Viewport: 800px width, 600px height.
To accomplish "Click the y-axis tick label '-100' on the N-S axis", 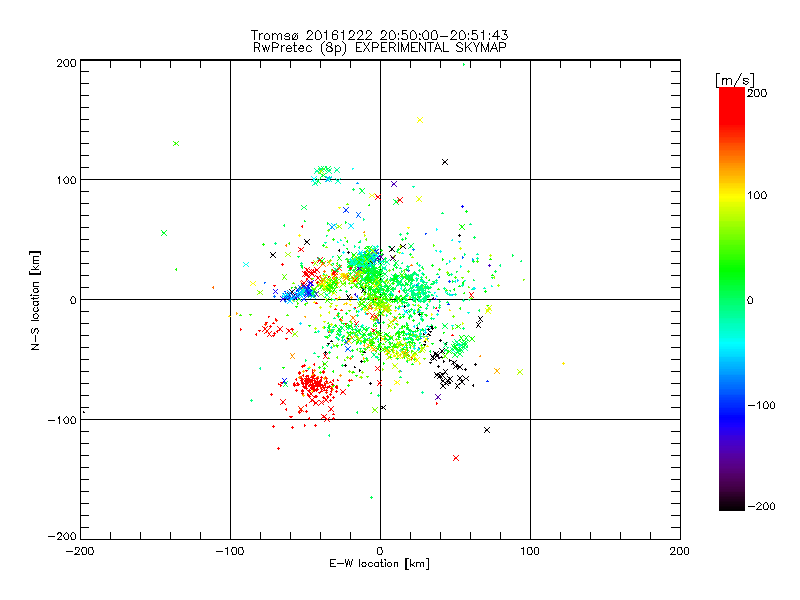I will (x=62, y=420).
